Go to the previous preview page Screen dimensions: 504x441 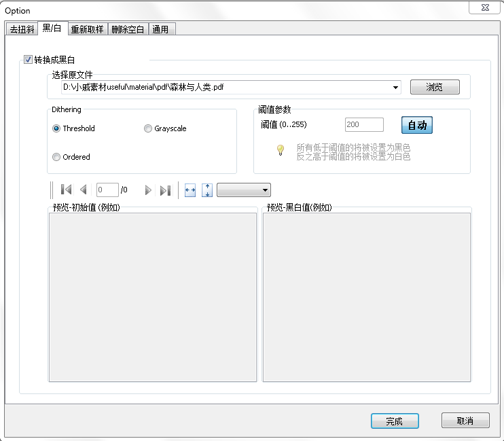coord(84,190)
